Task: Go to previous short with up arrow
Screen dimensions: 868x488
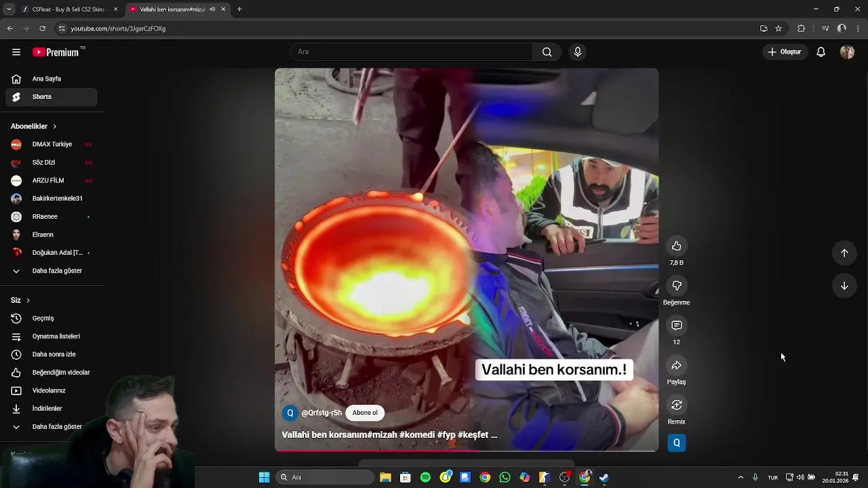Action: (844, 253)
